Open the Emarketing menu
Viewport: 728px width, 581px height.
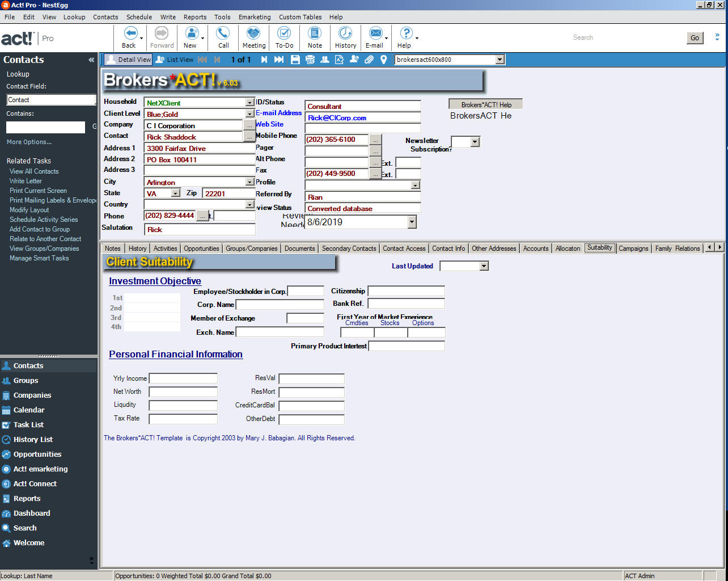tap(255, 17)
